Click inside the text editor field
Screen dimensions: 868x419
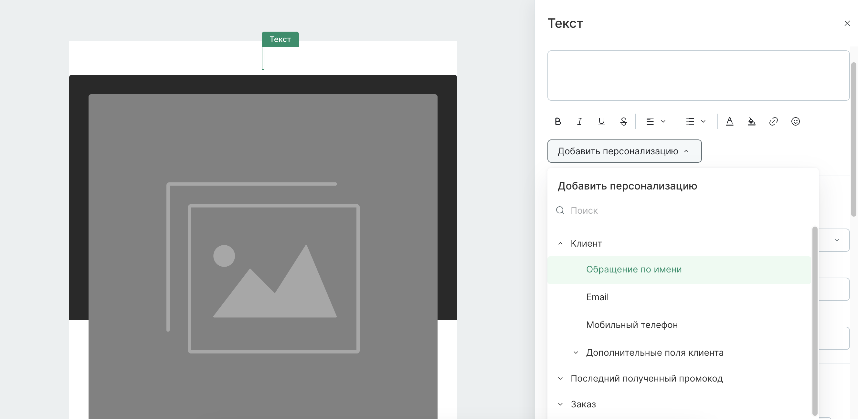pos(698,76)
